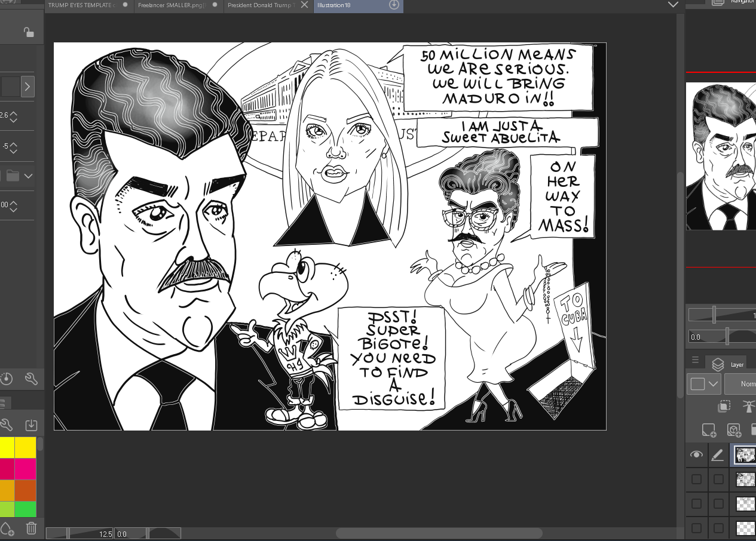Click the New 3D layer icon
756x541 pixels.
point(734,430)
